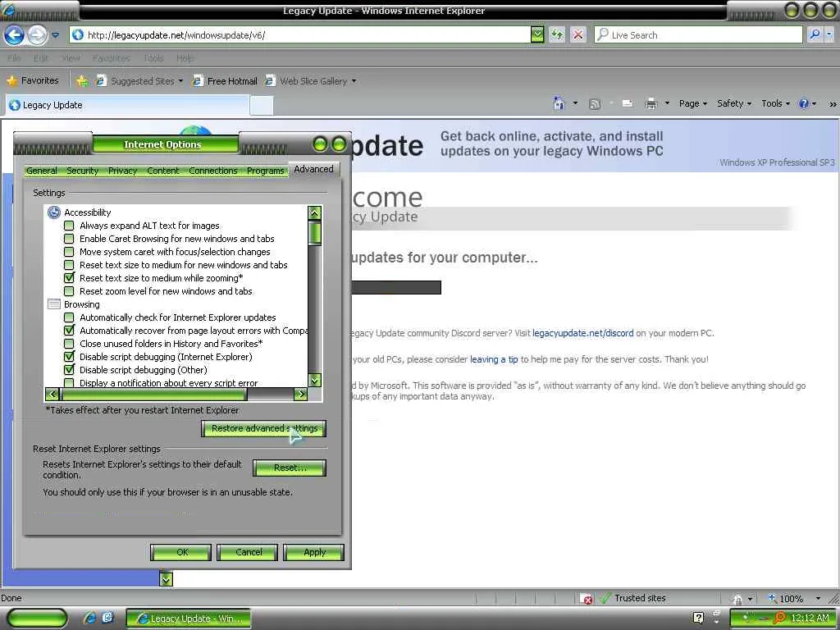840x630 pixels.
Task: Switch to the Connections tab
Action: 212,171
